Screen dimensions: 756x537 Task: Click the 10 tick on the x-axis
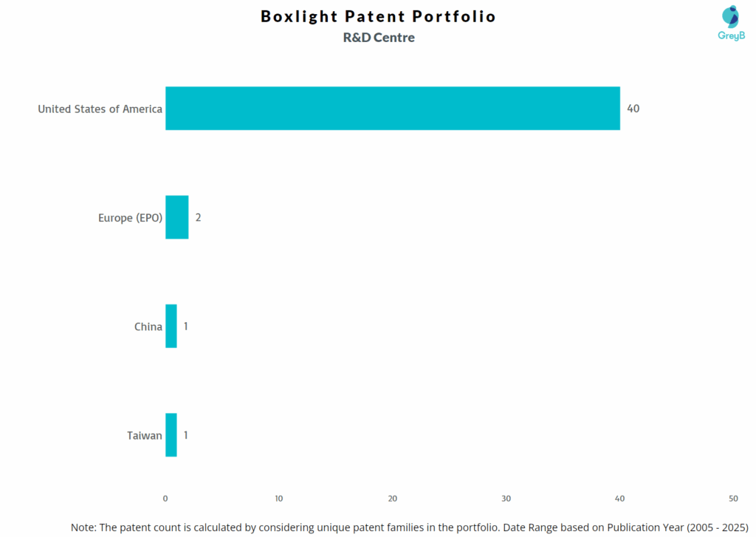[279, 499]
